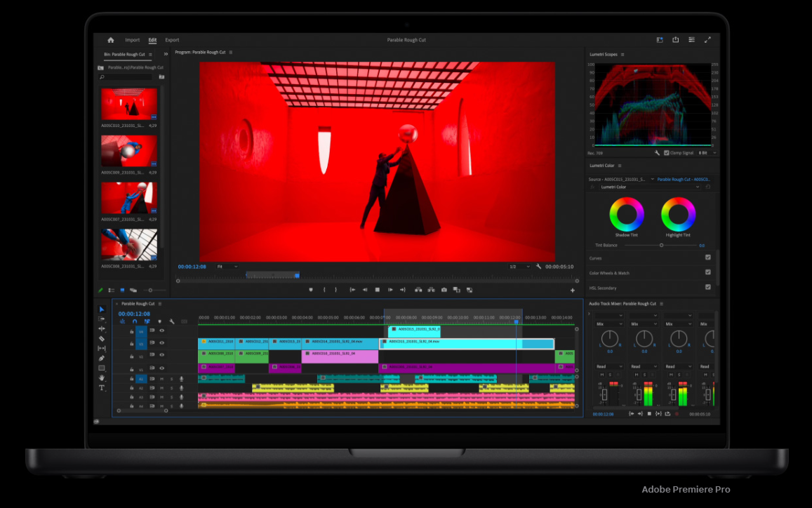Open Lumetri Color effect dropdown
812x508 pixels.
click(x=650, y=187)
